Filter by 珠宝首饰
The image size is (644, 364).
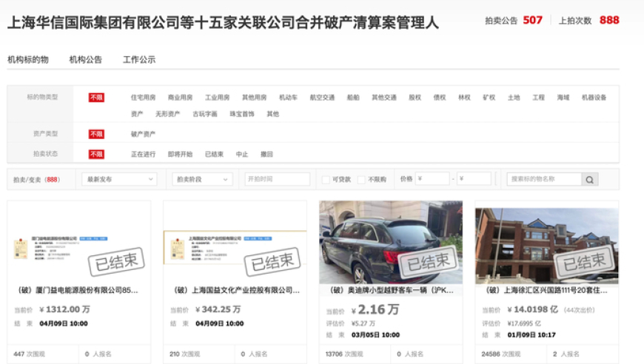pyautogui.click(x=242, y=114)
